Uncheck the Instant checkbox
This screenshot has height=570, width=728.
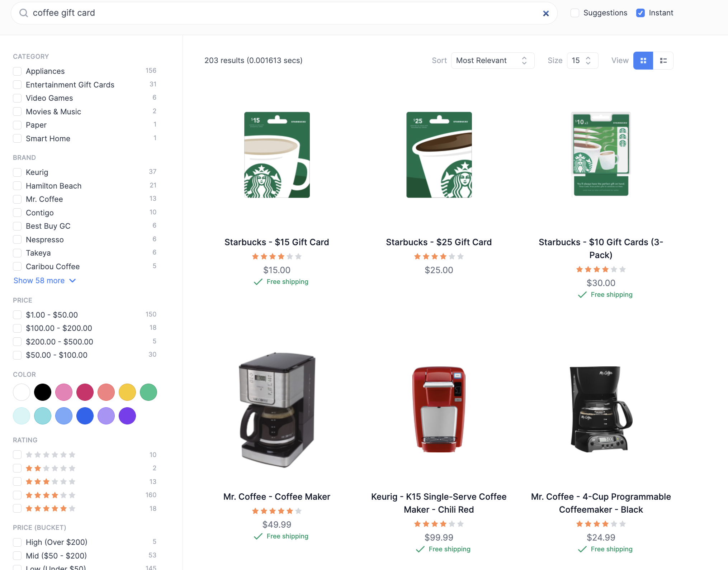(x=640, y=13)
